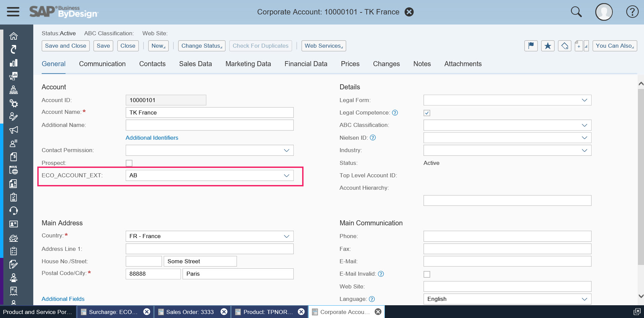Open the dollar document sidebar icon
Image resolution: width=644 pixels, height=318 pixels.
(13, 157)
